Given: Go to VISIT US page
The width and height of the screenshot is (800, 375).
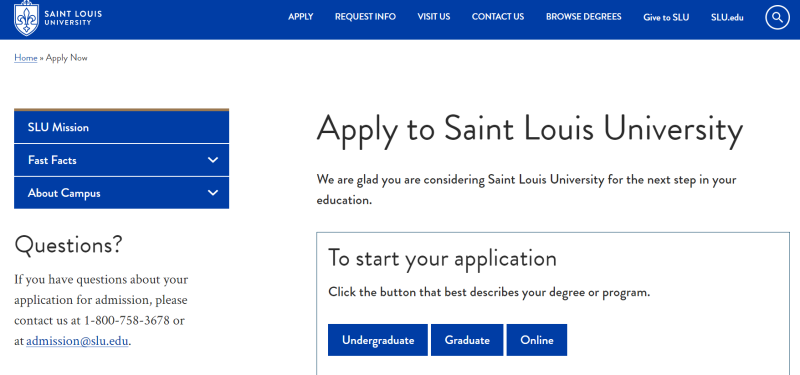Looking at the screenshot, I should (x=434, y=17).
